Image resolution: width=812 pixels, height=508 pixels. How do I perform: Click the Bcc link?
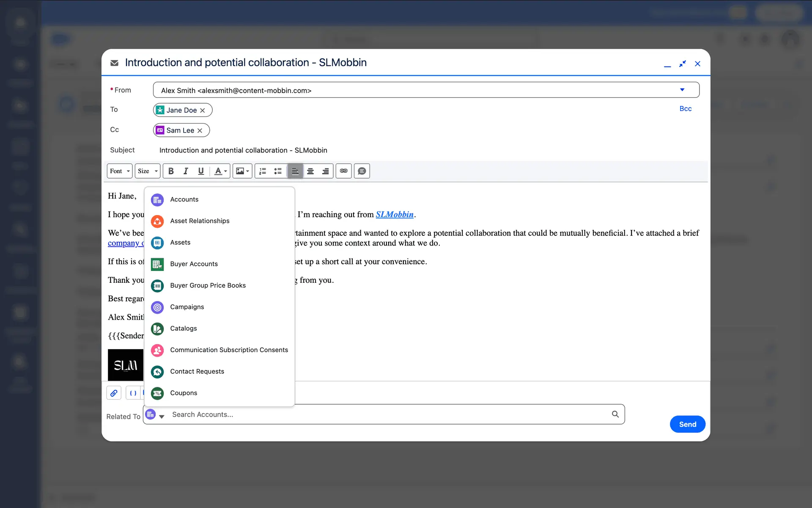coord(685,109)
